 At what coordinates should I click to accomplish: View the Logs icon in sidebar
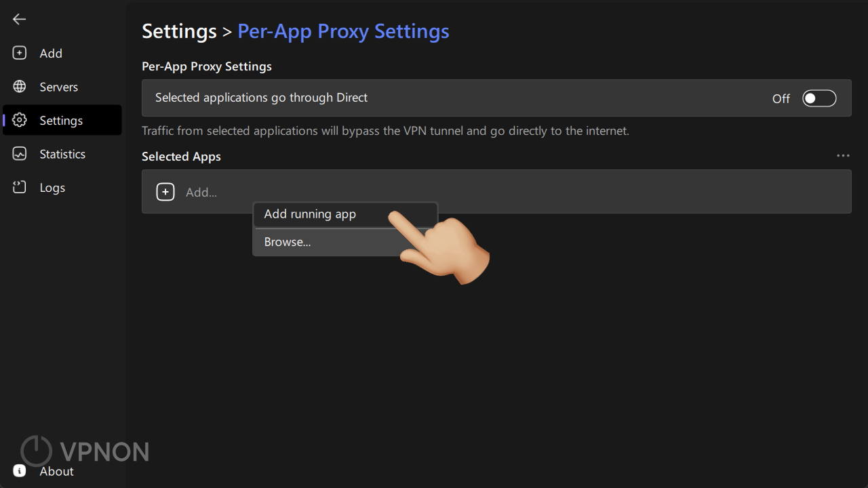pos(19,188)
